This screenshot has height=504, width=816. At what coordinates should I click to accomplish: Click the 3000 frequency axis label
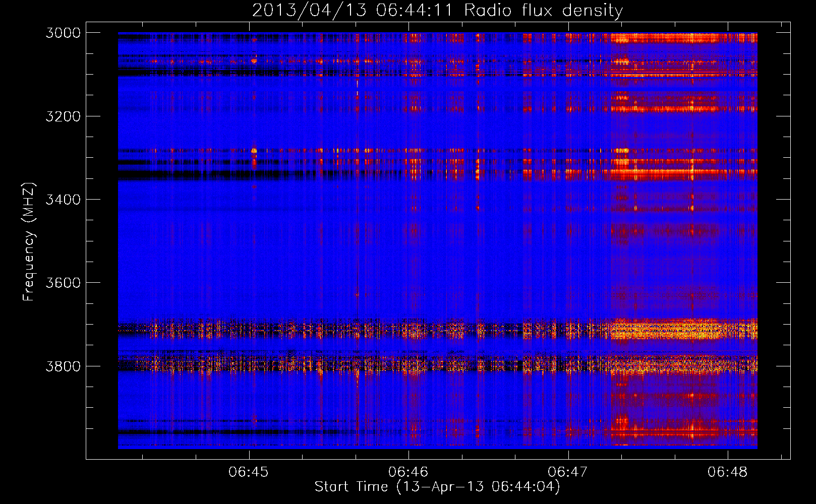tap(63, 33)
